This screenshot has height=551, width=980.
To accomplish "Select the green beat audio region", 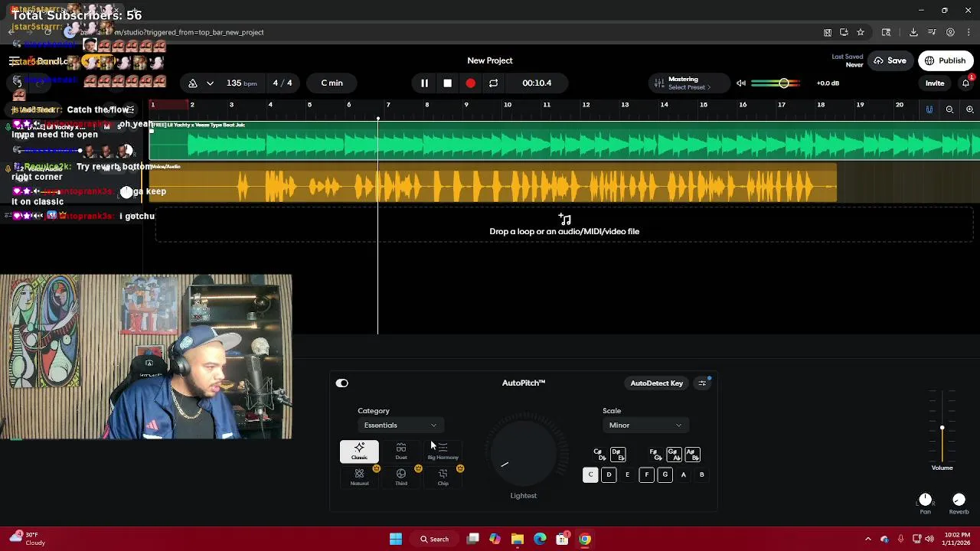I will tap(564, 141).
